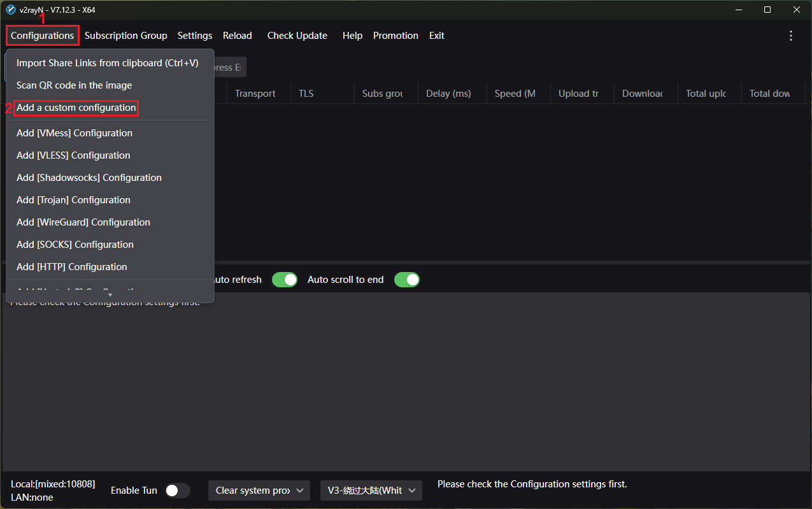
Task: Maximize the v2rayN window
Action: [x=767, y=10]
